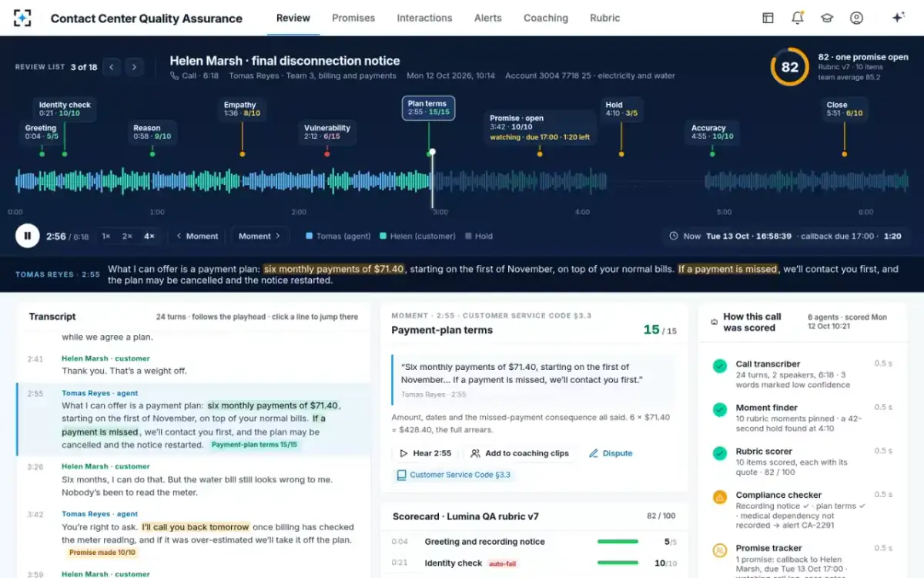Click the clock icon next to Now
Viewport: 924px width, 578px height.
pyautogui.click(x=674, y=236)
